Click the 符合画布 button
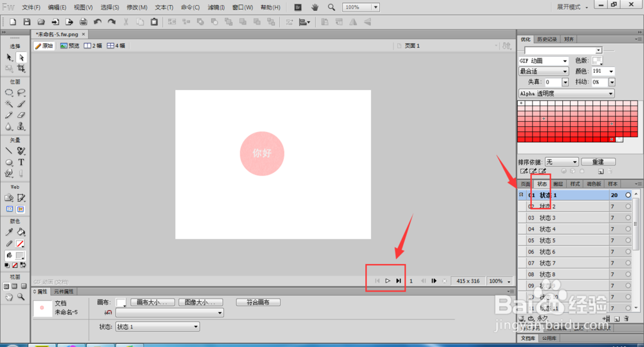 [258, 302]
